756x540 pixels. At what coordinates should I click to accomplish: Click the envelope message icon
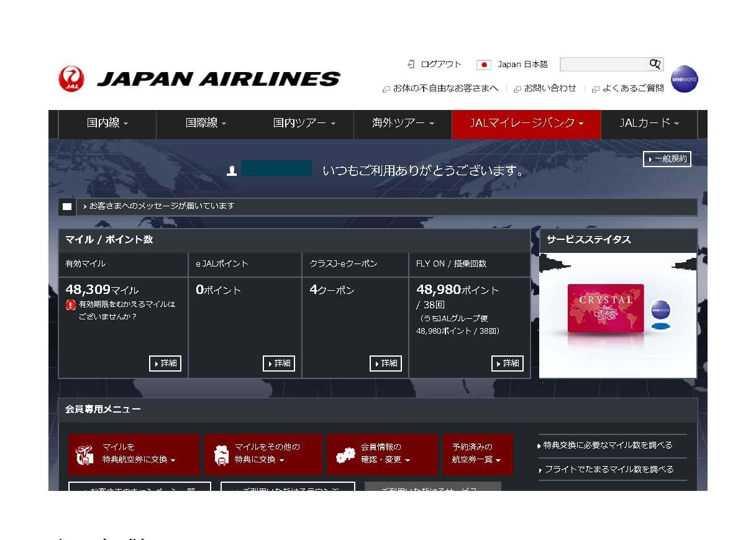(67, 207)
